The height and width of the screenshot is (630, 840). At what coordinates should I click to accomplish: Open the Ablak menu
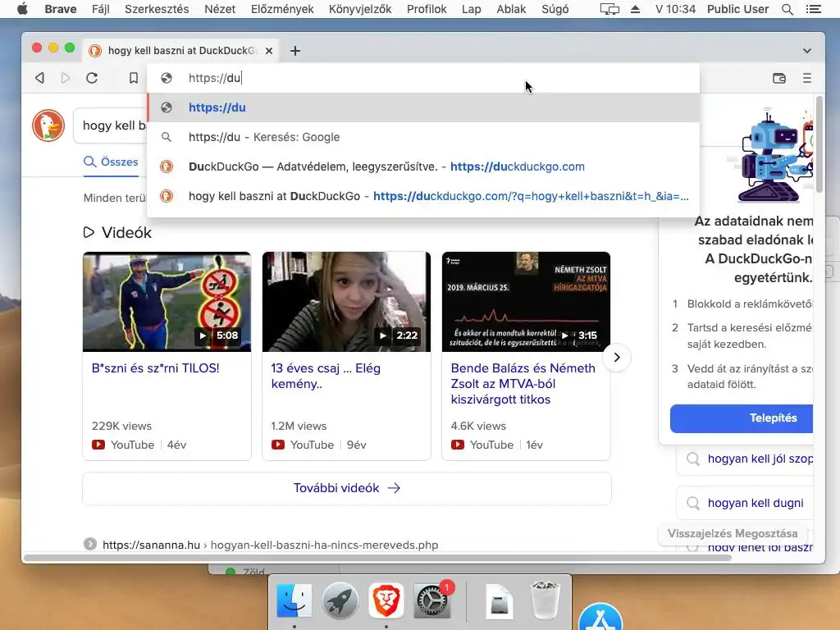[511, 9]
